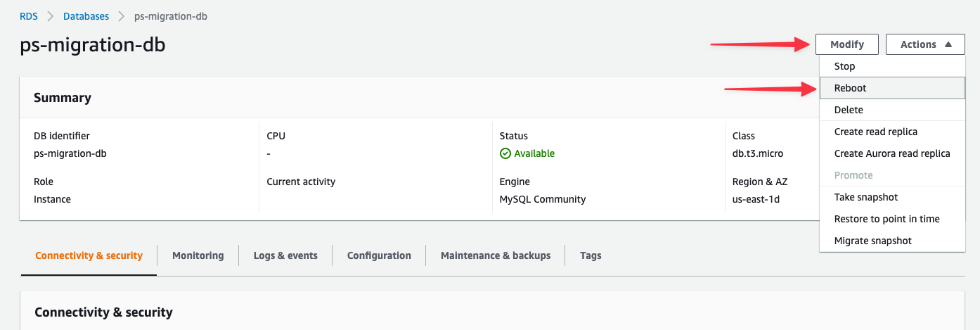Open the Maintenance & backups tab
Image resolution: width=980 pixels, height=330 pixels.
coord(496,255)
